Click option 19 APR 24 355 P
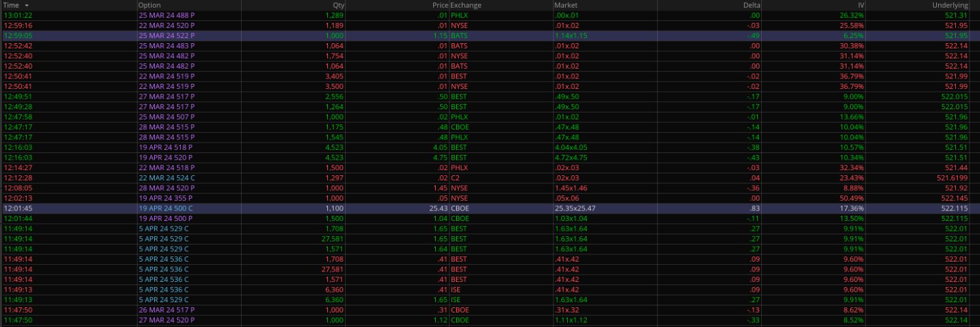This screenshot has width=980, height=327. 165,198
